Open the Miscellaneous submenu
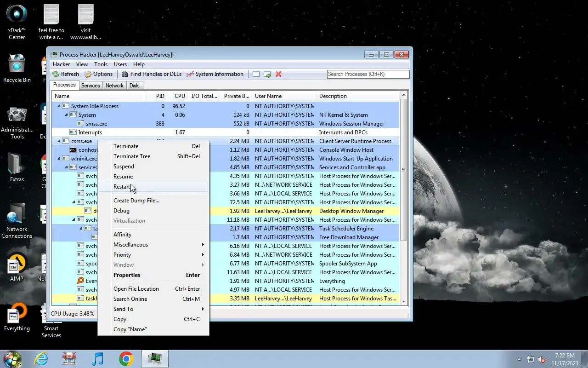 click(x=153, y=245)
